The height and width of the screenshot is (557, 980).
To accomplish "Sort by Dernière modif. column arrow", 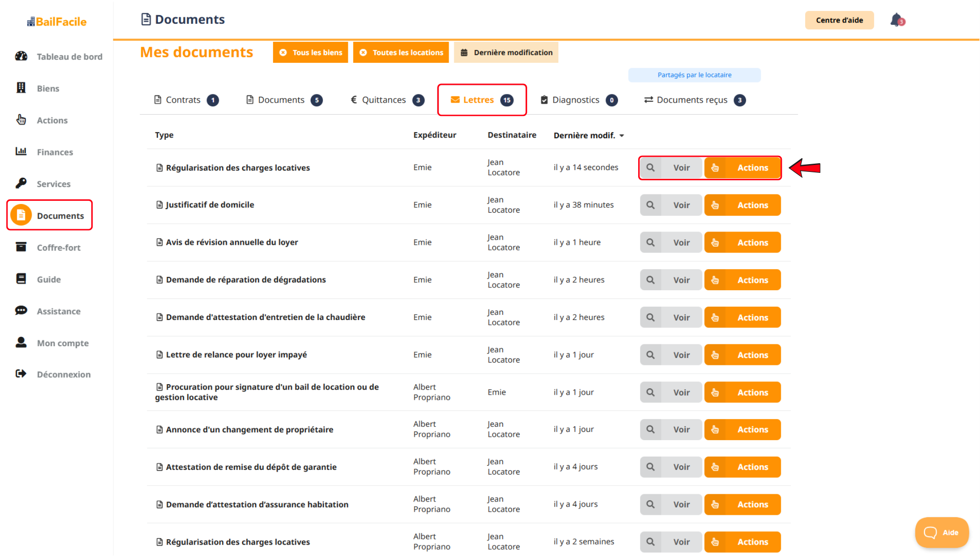I will tap(622, 136).
